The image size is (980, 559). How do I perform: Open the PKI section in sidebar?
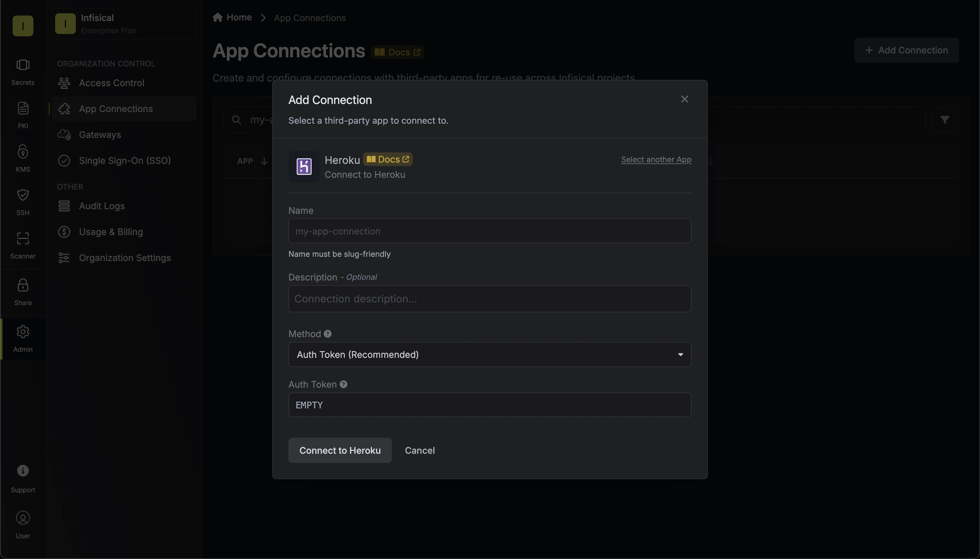23,116
